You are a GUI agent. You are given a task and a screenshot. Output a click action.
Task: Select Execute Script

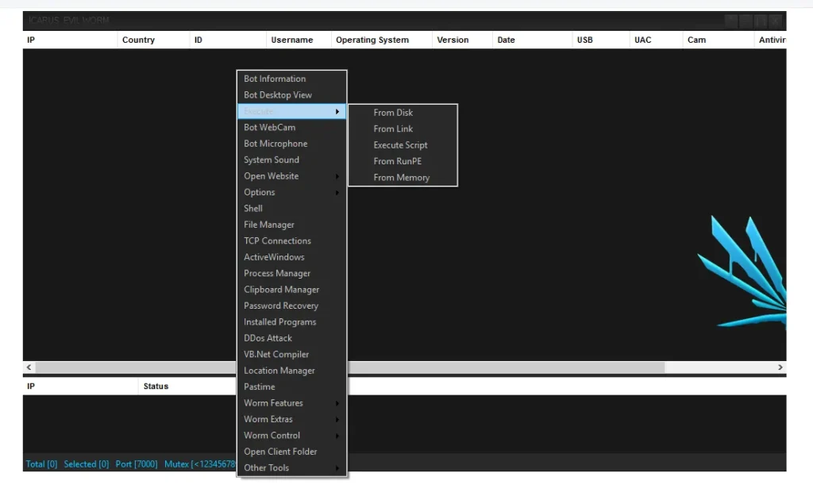400,144
